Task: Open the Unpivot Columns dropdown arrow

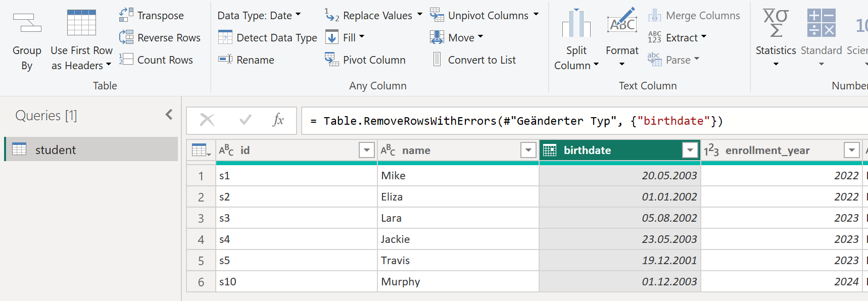Action: pyautogui.click(x=536, y=15)
